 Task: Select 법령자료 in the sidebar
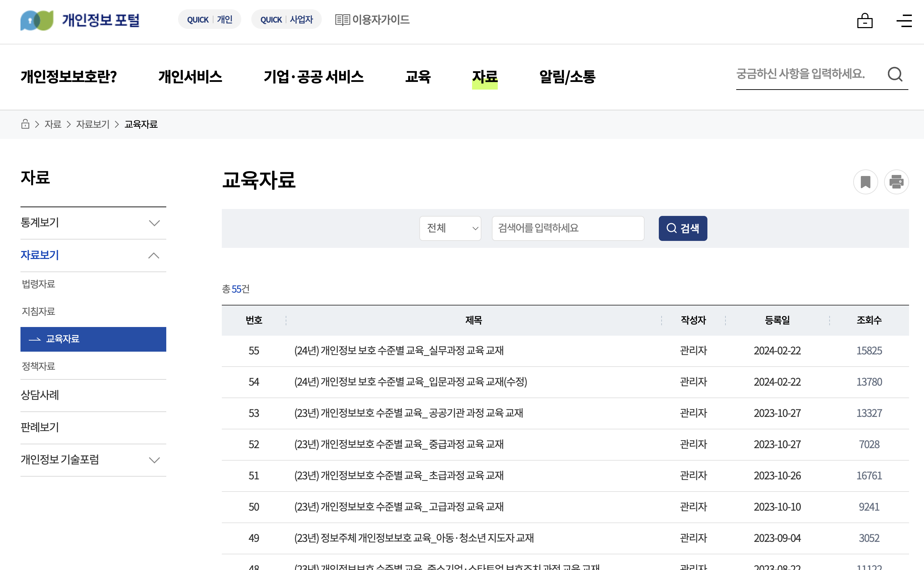tap(39, 284)
